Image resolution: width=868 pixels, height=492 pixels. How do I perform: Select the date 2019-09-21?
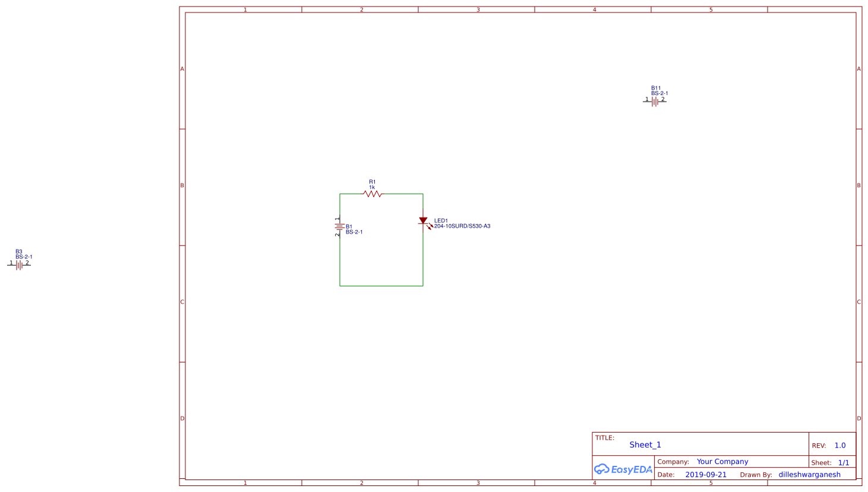[706, 475]
